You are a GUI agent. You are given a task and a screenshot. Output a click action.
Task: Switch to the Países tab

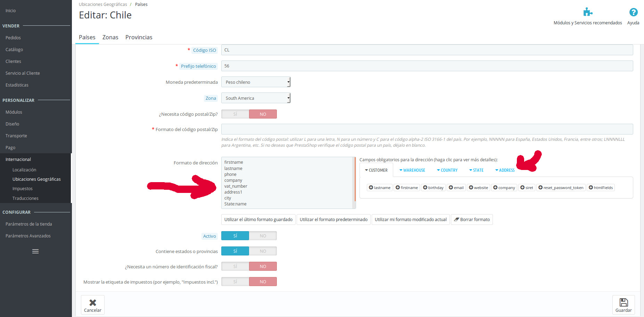(x=87, y=37)
